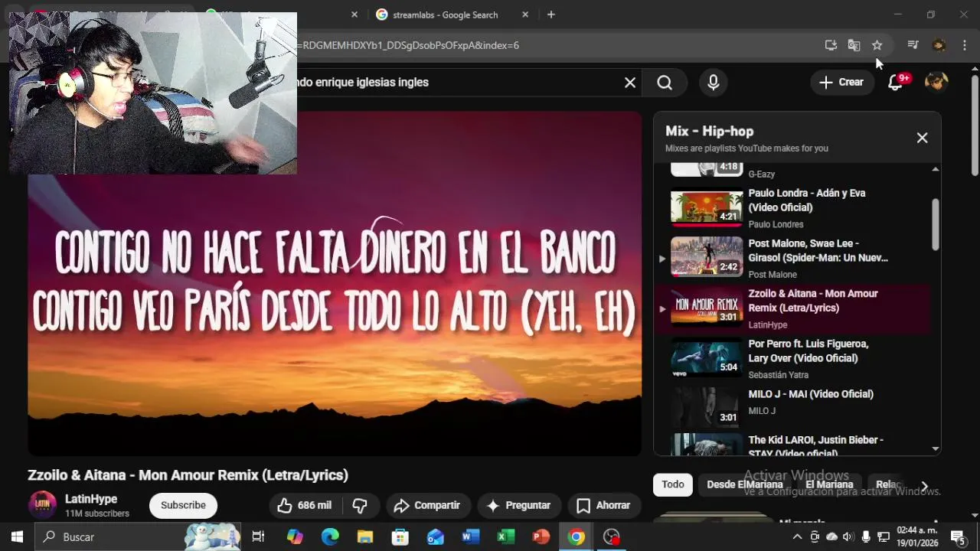Viewport: 980px width, 551px height.
Task: Save video using Ahorrar button
Action: tap(603, 505)
